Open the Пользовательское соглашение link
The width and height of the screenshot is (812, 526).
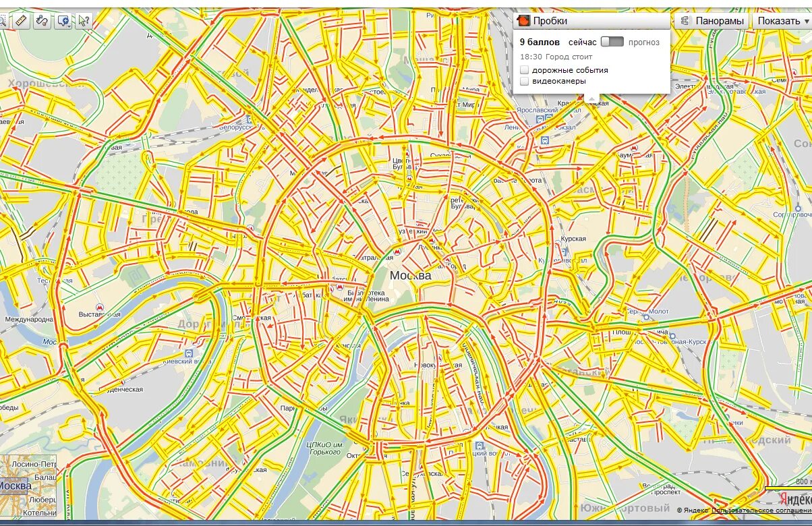pyautogui.click(x=761, y=510)
